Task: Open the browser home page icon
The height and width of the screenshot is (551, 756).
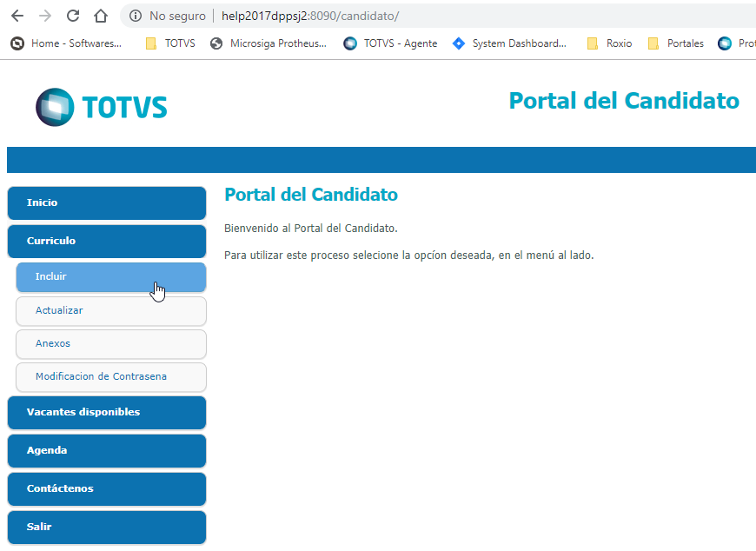Action: point(100,16)
